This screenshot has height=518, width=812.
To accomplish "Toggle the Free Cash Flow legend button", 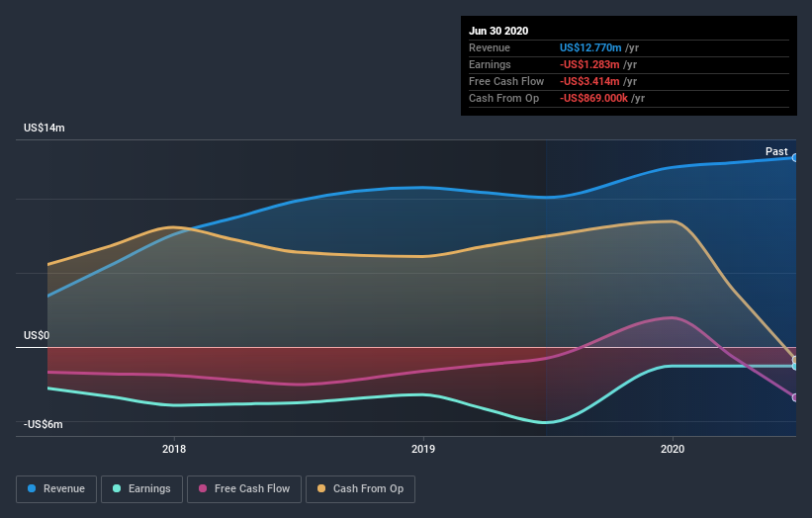I will (244, 489).
